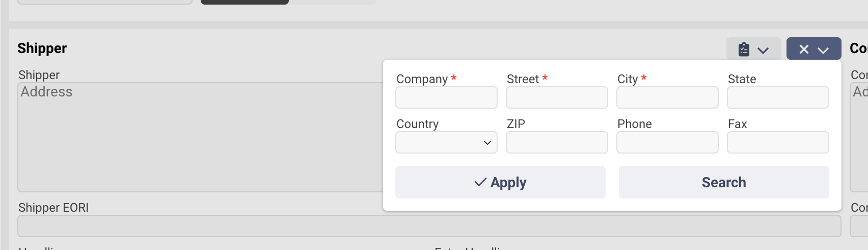Select the Fax input field
The width and height of the screenshot is (868, 250).
pyautogui.click(x=778, y=143)
